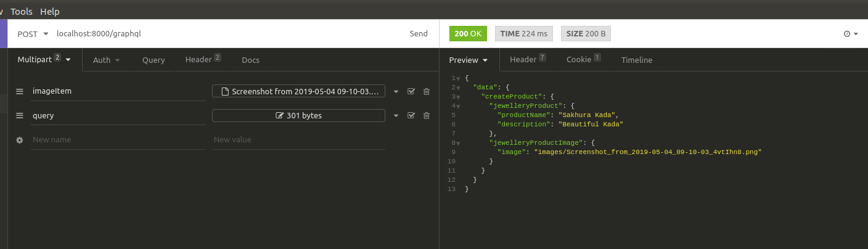Viewport: 868px width, 249px height.
Task: Disable the query row checkbox
Action: [411, 115]
